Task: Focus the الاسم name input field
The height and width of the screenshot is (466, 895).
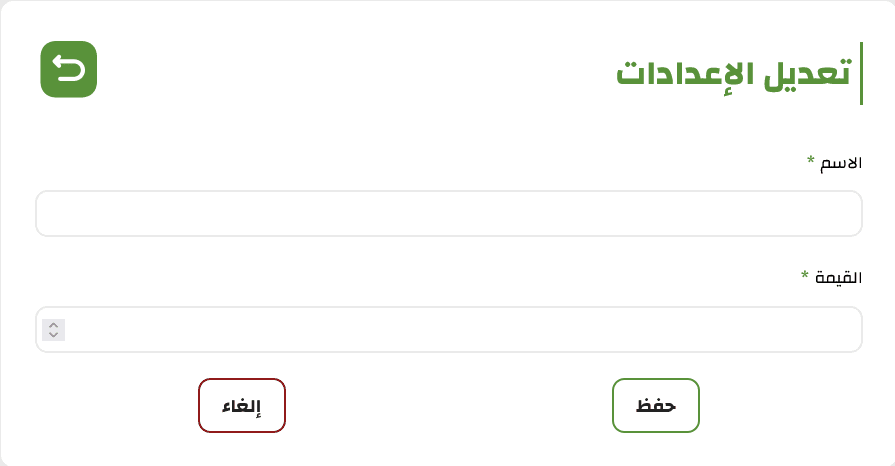Action: point(449,214)
